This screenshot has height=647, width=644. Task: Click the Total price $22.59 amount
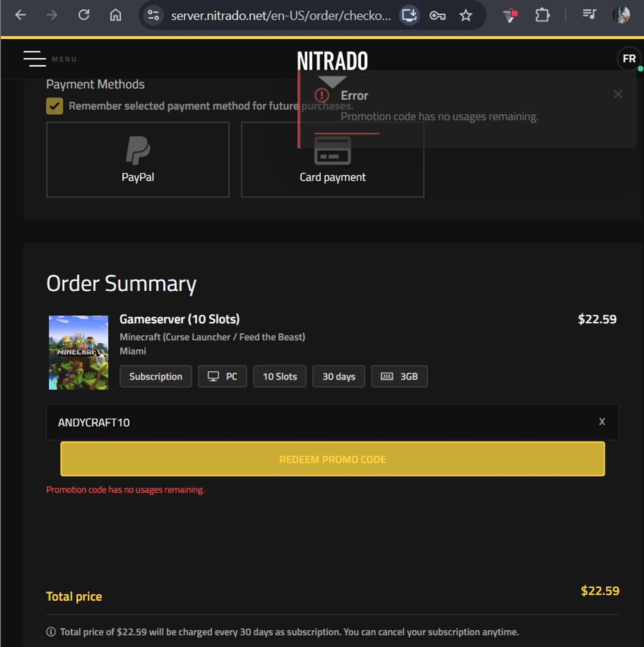600,590
